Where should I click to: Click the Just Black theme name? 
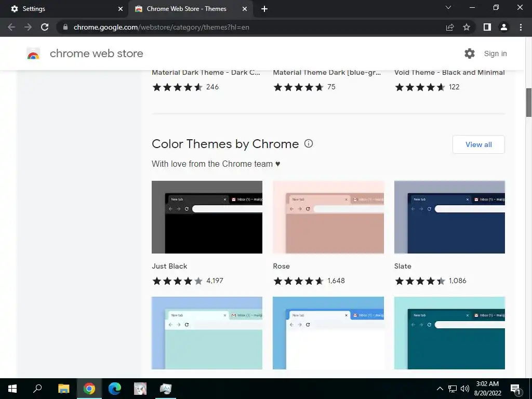(x=169, y=266)
